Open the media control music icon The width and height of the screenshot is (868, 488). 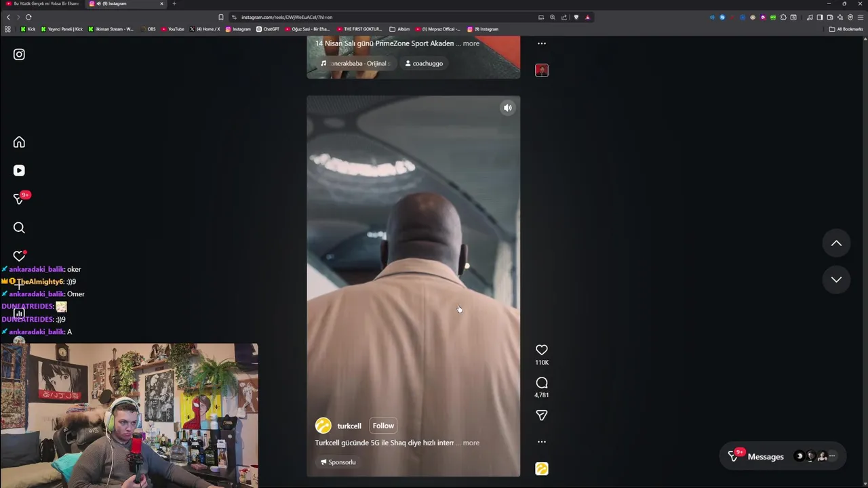tap(810, 17)
